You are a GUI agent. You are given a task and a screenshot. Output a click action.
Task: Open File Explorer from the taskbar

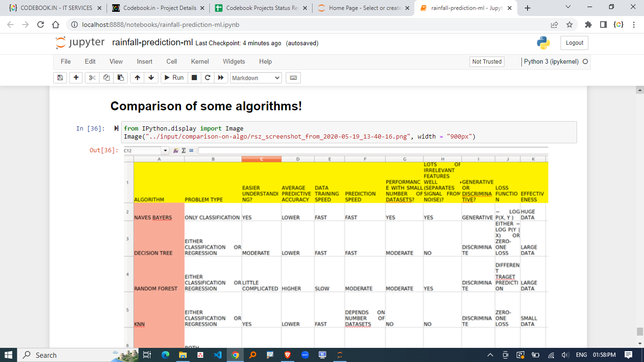coord(182,355)
